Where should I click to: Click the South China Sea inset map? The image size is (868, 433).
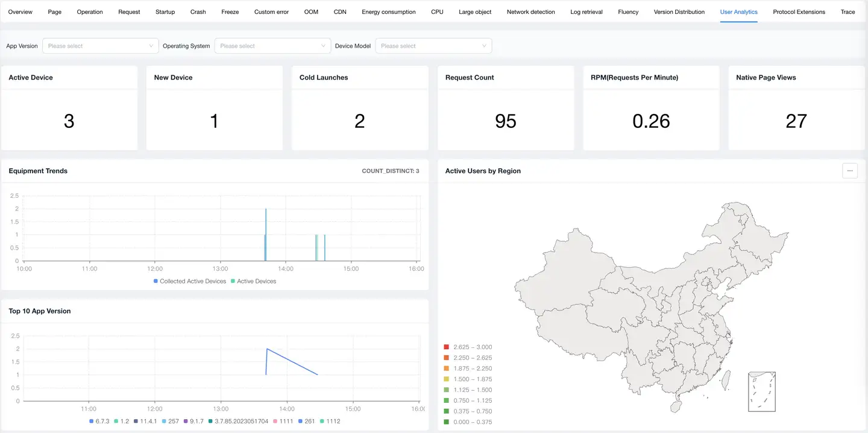[761, 392]
